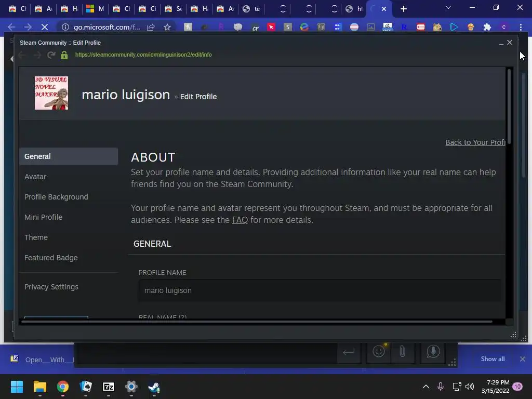The width and height of the screenshot is (532, 399).
Task: Open the Theme settings section
Action: click(36, 237)
